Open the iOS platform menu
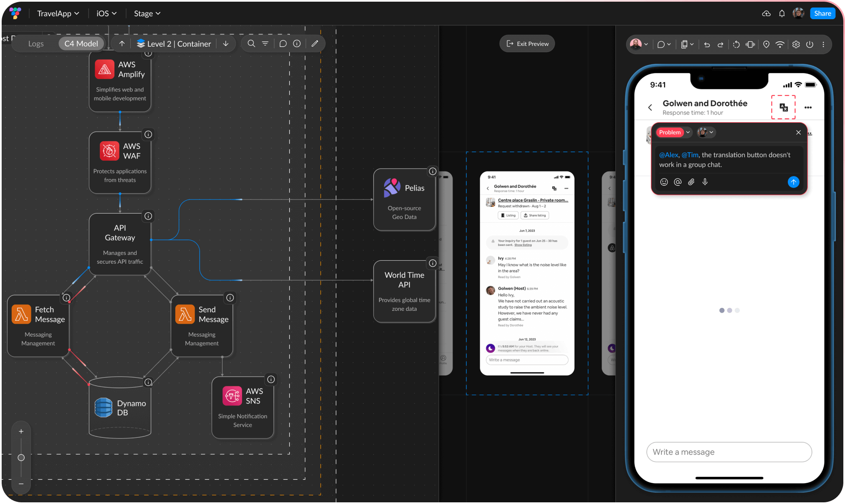 (x=106, y=13)
